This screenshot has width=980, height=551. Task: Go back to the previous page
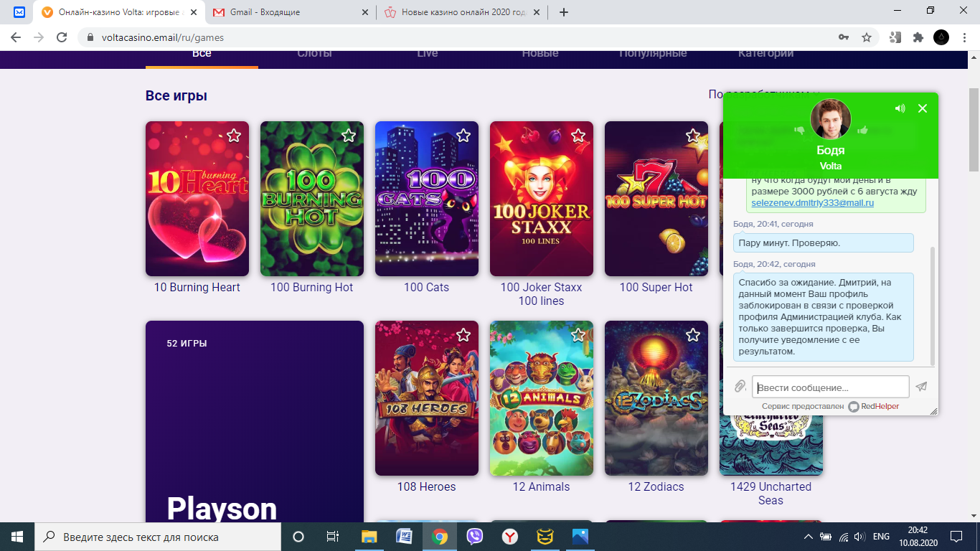(16, 37)
